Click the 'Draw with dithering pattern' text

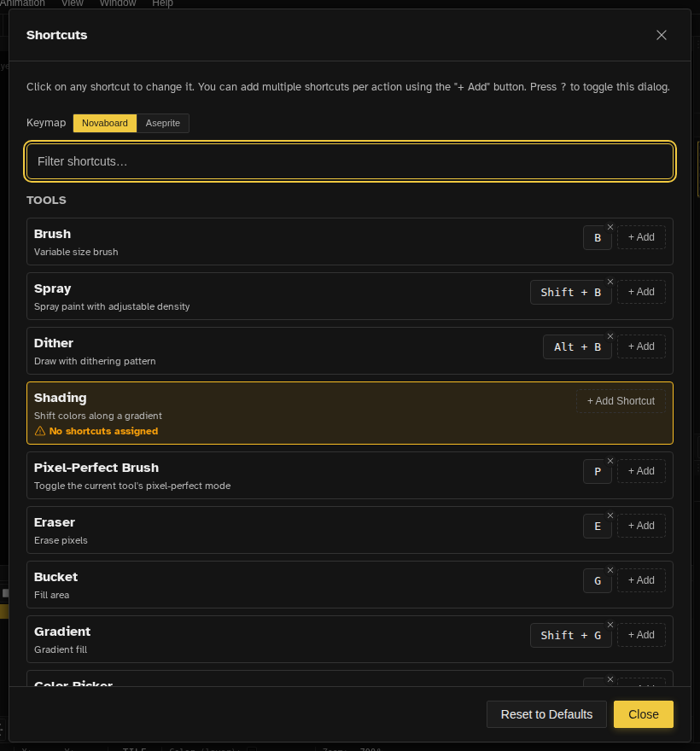click(95, 361)
